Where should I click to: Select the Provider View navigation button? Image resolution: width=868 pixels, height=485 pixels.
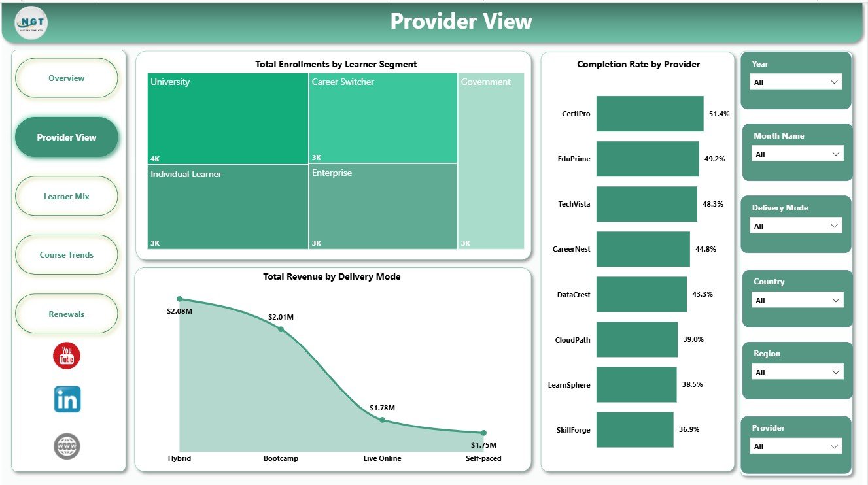[67, 137]
